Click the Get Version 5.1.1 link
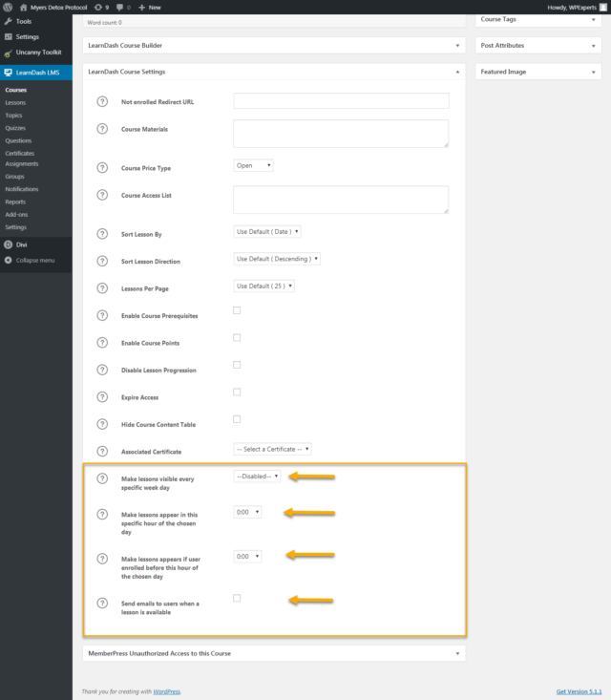Image resolution: width=611 pixels, height=700 pixels. [x=579, y=691]
